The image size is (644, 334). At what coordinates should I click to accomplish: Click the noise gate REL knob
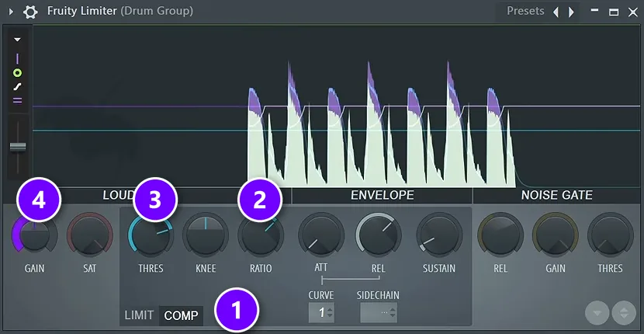click(500, 235)
